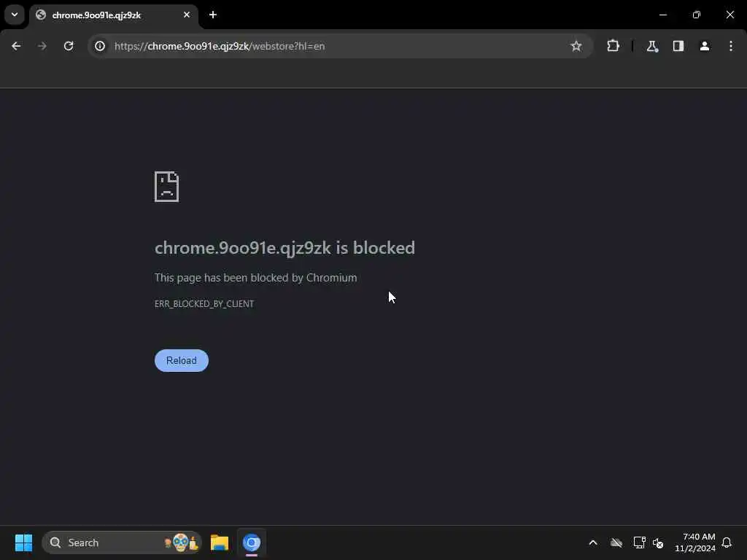Open network status tray icon
This screenshot has width=747, height=560.
pos(639,542)
